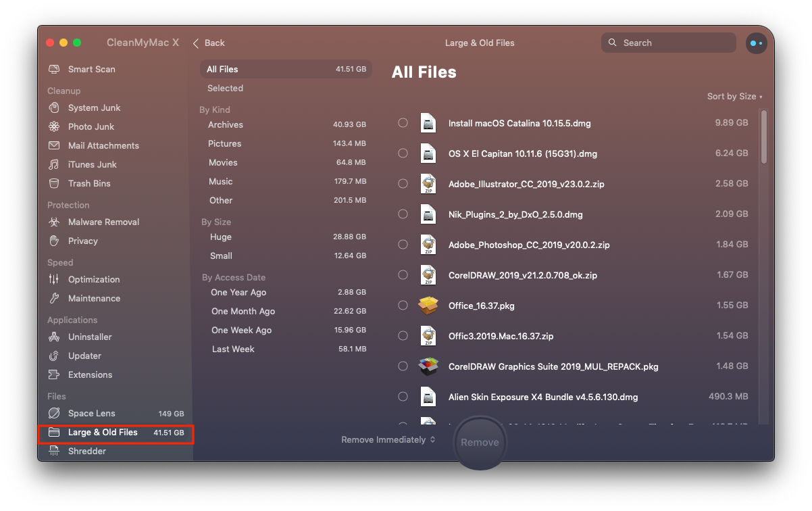Filter by Archives kind
The height and width of the screenshot is (511, 812).
click(x=226, y=125)
